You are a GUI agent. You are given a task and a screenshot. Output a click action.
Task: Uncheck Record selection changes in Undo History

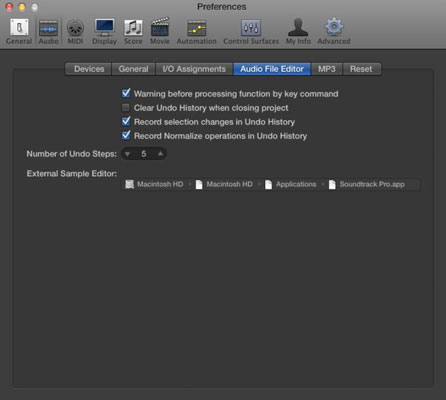pyautogui.click(x=126, y=121)
